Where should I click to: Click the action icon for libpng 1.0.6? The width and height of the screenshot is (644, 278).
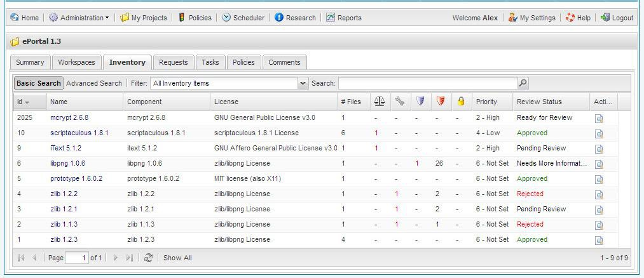599,164
